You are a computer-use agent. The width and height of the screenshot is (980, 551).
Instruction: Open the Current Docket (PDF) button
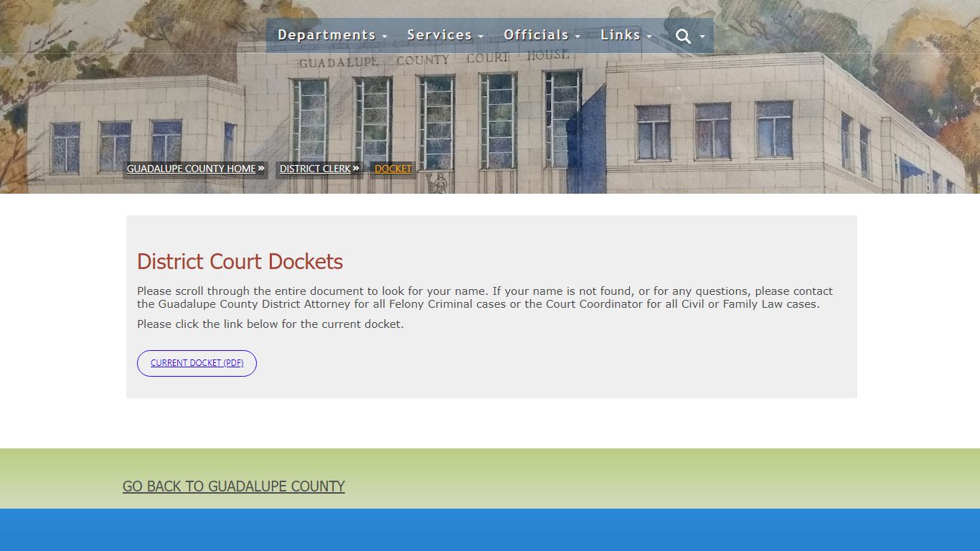197,363
